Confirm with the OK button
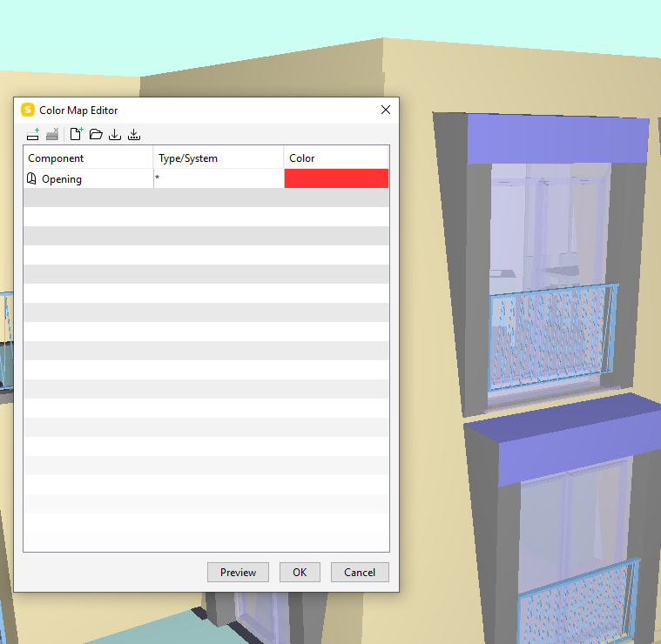 tap(300, 573)
